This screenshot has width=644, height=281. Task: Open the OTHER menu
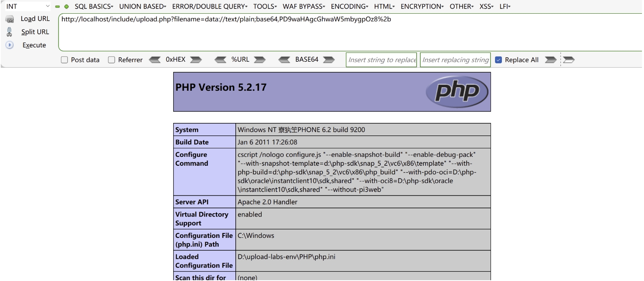click(x=461, y=6)
